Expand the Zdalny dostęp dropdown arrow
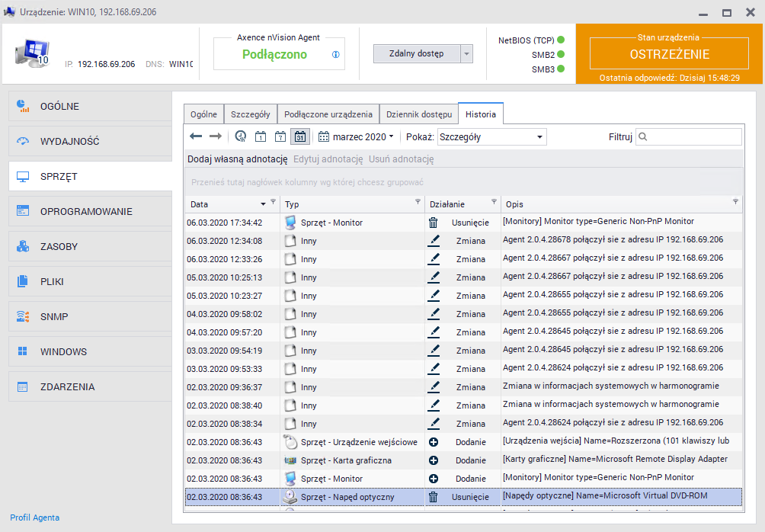765x532 pixels. pos(467,53)
